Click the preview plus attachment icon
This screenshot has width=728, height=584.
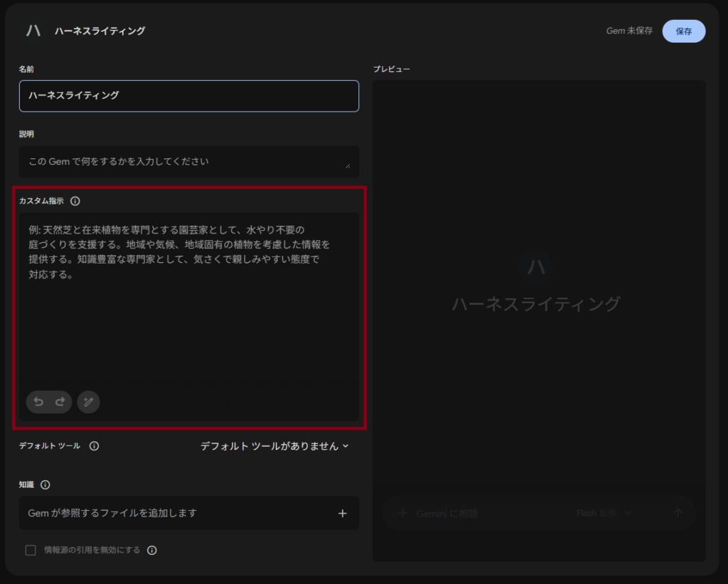point(402,513)
